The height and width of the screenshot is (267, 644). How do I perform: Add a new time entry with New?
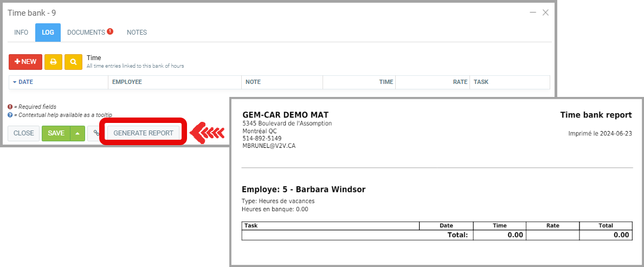[25, 62]
